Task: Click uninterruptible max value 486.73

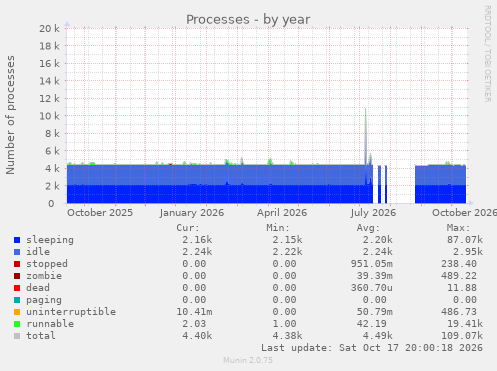Action: coord(459,312)
